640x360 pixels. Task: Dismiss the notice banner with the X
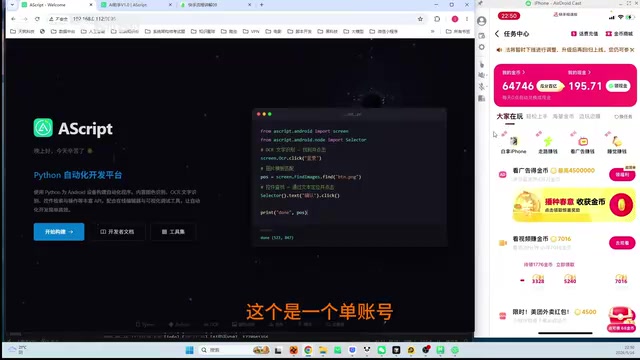pos(632,50)
